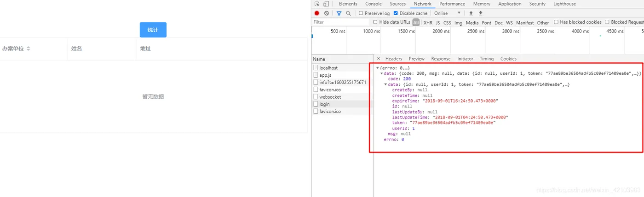Go to the Sources panel
This screenshot has height=197, width=644.
pos(397,4)
